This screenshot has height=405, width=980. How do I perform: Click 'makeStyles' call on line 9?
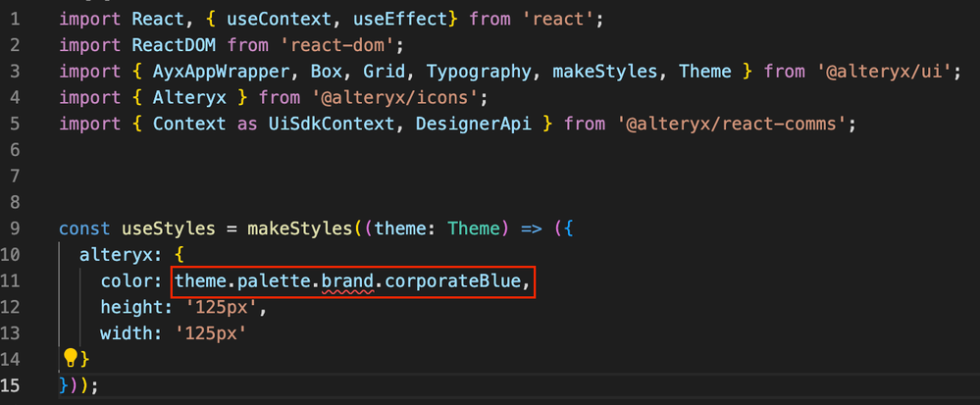[299, 228]
